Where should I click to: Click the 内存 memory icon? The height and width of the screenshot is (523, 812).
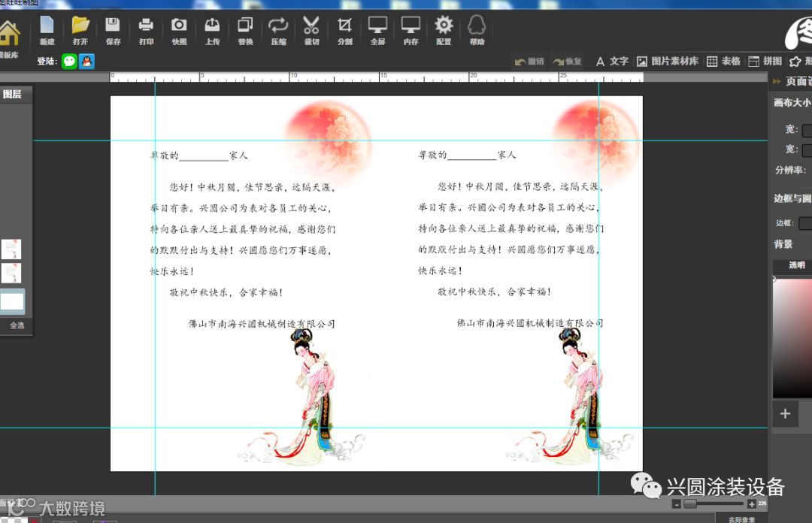point(411,31)
